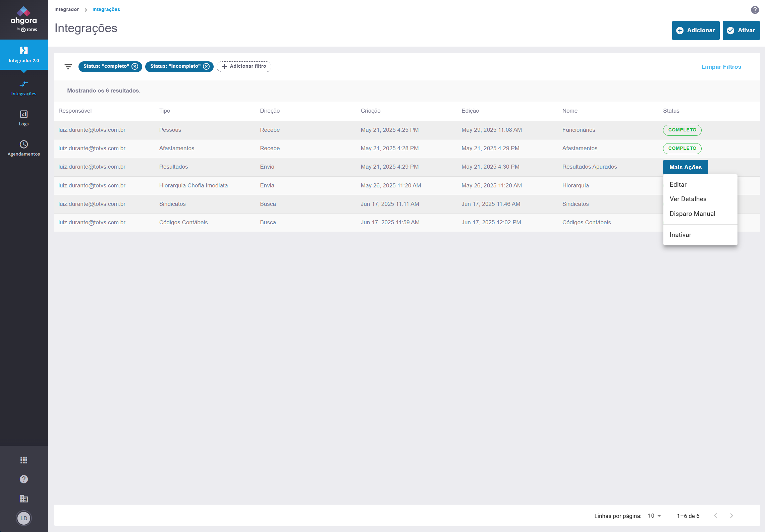Select Inativar menu option
This screenshot has width=765, height=532.
[680, 235]
